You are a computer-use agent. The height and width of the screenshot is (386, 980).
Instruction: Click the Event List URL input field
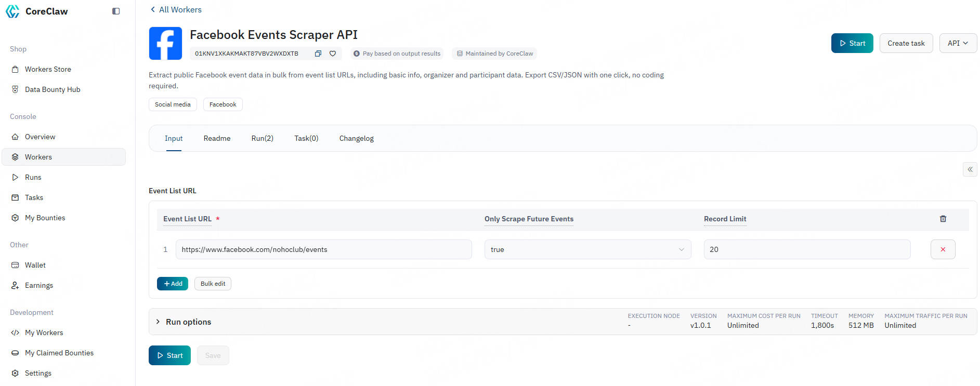[x=323, y=249]
